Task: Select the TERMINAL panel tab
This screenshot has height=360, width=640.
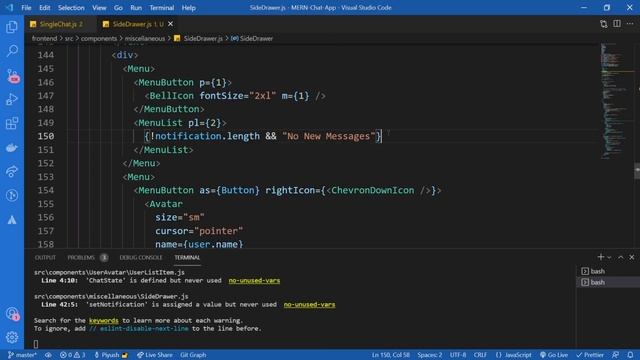Action: point(187,258)
